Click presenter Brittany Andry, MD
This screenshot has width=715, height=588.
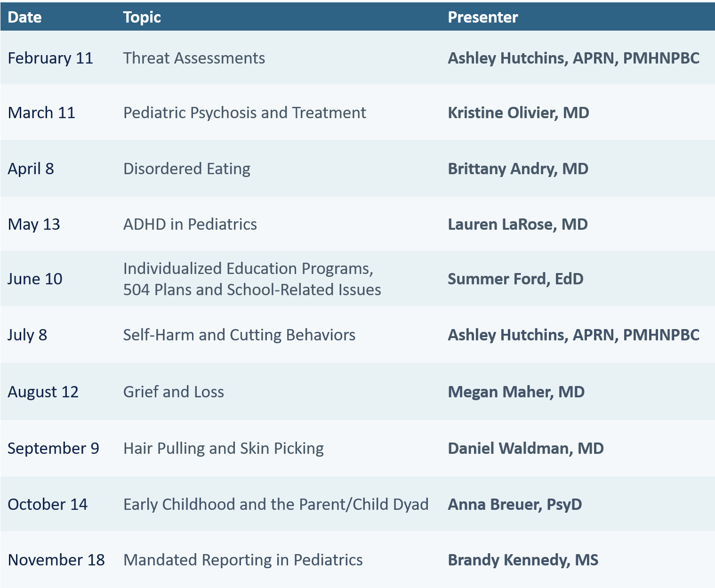point(518,169)
